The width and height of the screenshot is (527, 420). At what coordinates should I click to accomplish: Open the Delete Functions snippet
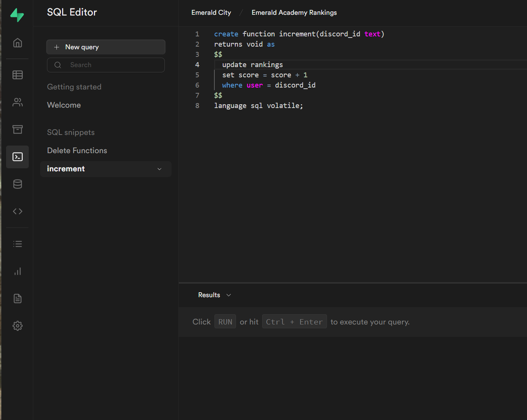click(x=77, y=150)
